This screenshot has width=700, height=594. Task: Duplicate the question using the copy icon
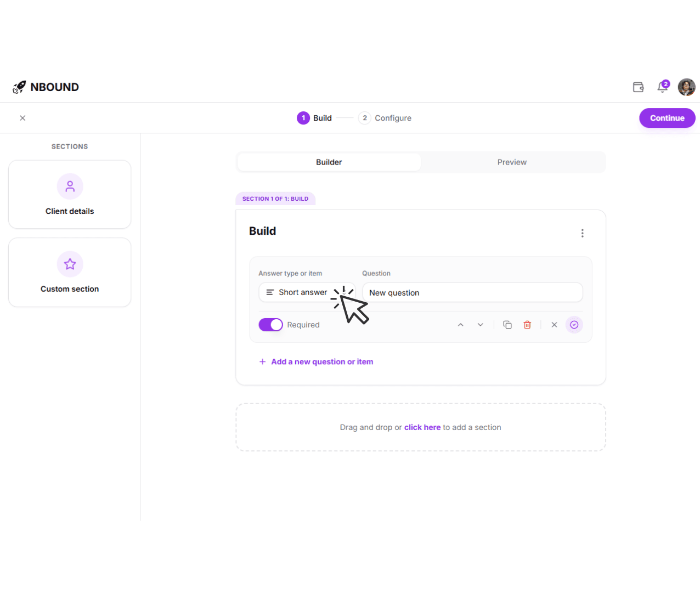[507, 324]
